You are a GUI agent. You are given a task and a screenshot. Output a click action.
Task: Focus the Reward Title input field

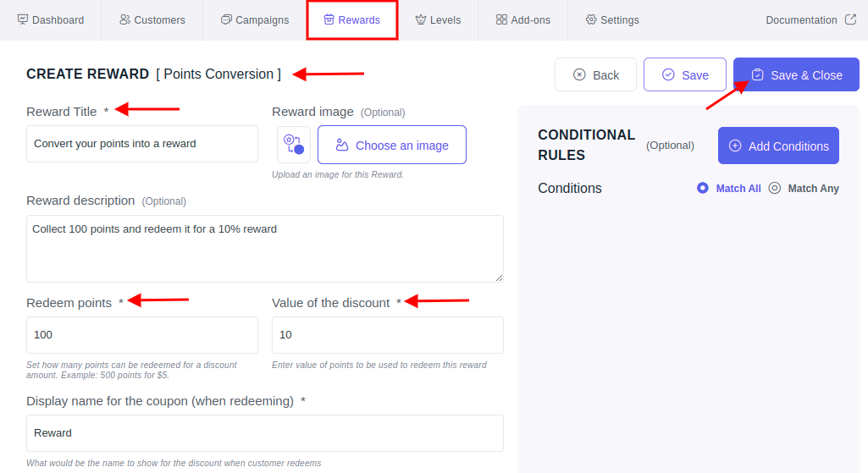click(x=142, y=144)
